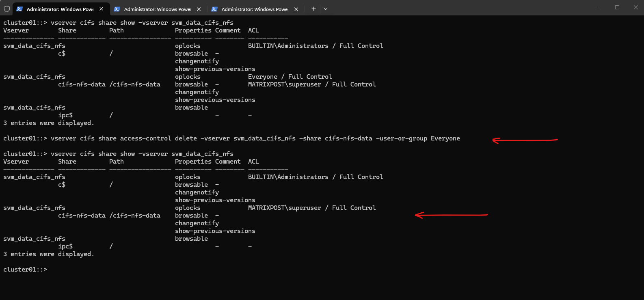Close the Windows Terminal window
The height and width of the screenshot is (300, 644).
(635, 7)
